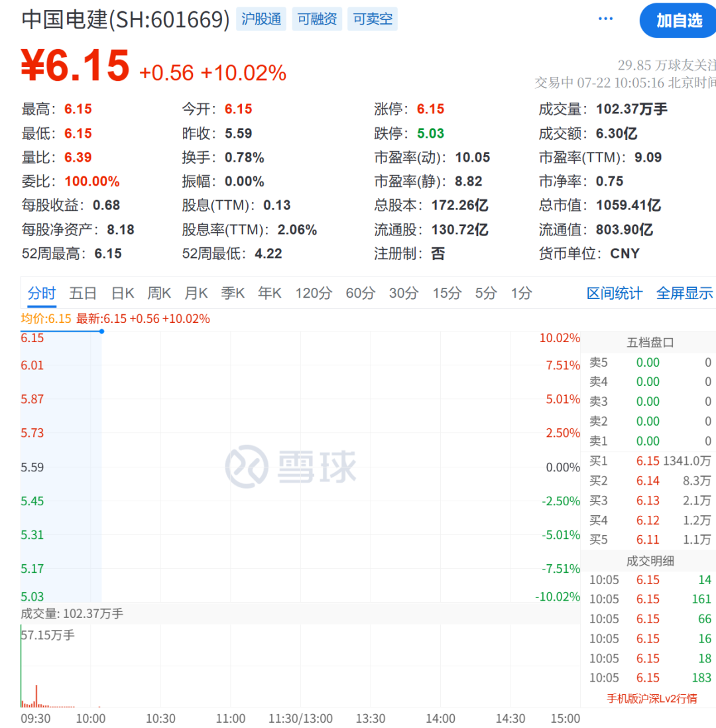This screenshot has height=728, width=716.
Task: Click the 股息率(TTM) value 2.06%
Action: click(297, 230)
